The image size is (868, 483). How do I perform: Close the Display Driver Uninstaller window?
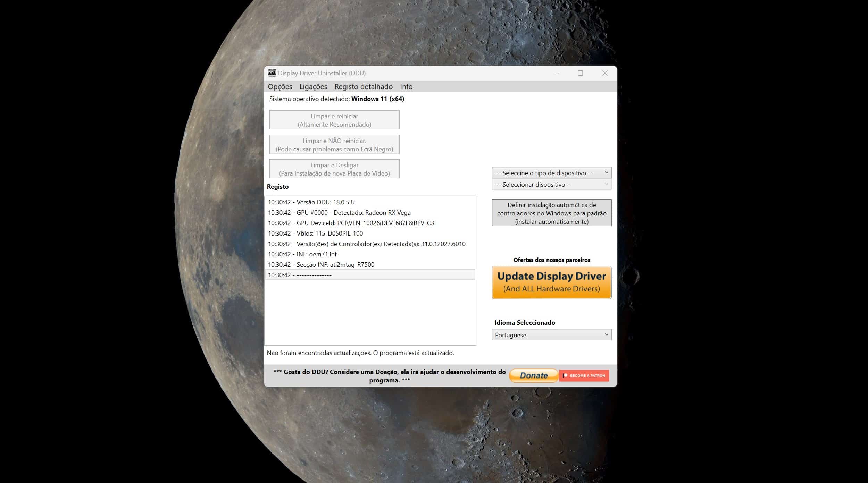[x=605, y=73]
